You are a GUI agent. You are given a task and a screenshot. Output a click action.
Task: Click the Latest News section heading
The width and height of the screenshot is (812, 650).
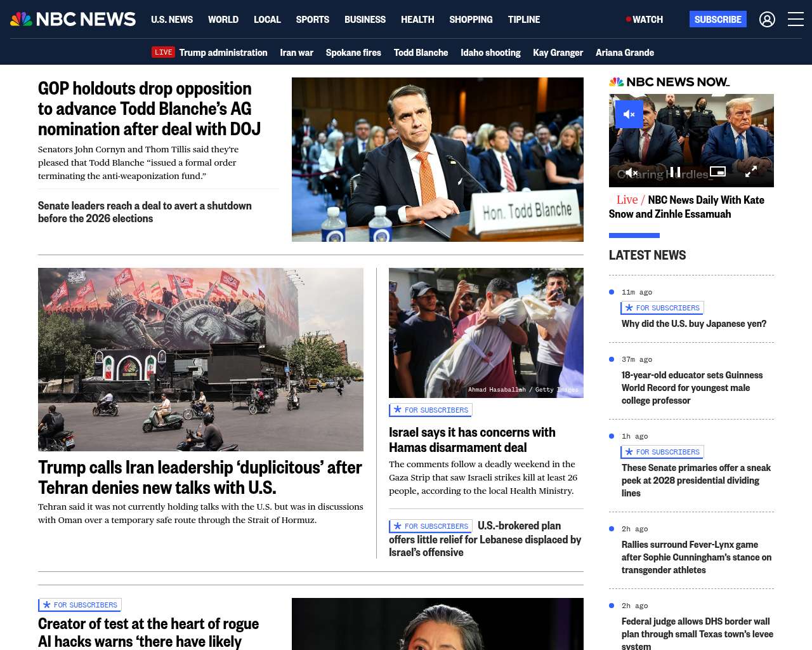(x=647, y=255)
